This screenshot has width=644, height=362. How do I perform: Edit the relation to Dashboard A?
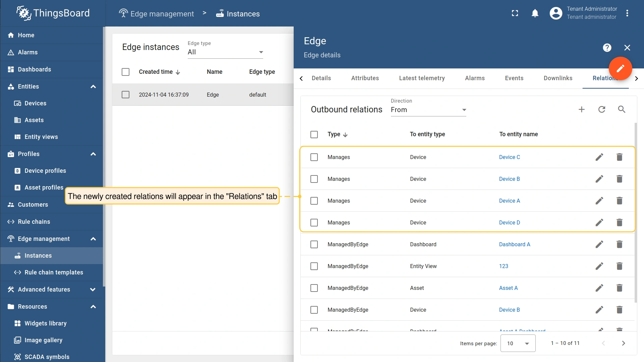click(599, 244)
